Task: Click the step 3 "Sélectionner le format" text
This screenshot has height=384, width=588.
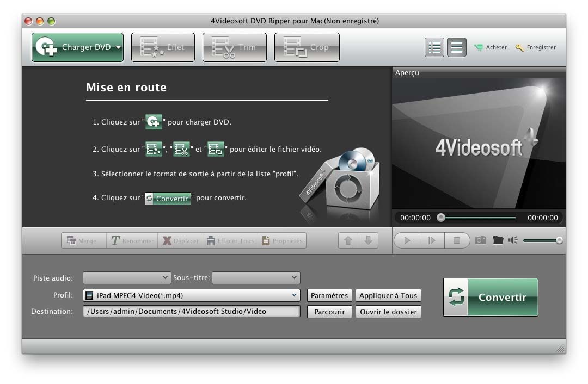Action: 195,174
